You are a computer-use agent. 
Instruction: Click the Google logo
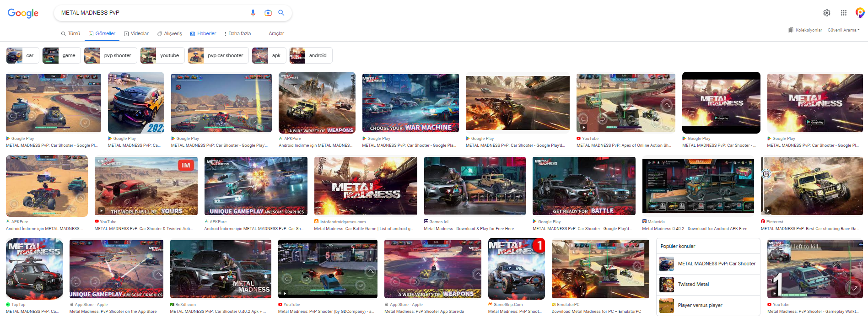tap(23, 13)
